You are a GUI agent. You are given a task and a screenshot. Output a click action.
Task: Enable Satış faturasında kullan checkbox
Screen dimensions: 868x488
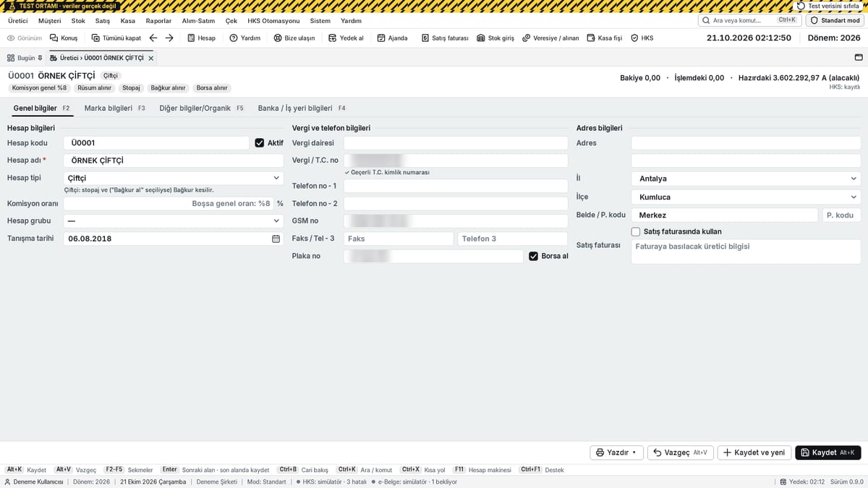636,231
